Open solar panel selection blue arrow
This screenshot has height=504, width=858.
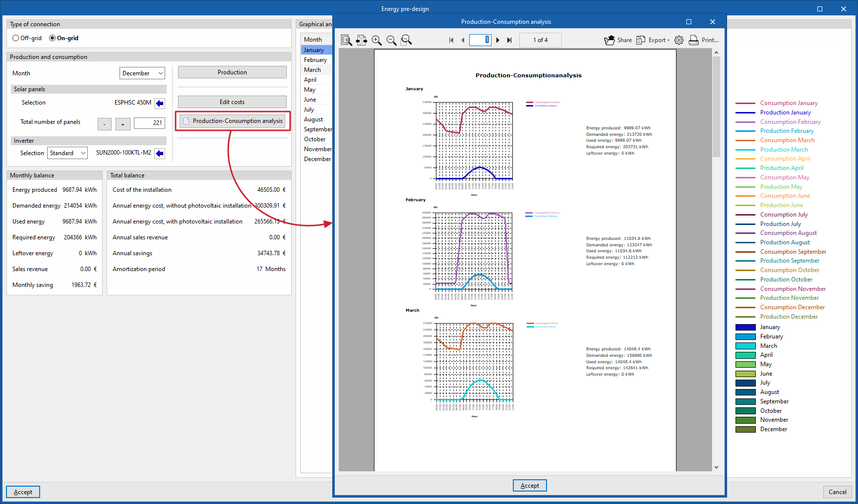click(160, 103)
